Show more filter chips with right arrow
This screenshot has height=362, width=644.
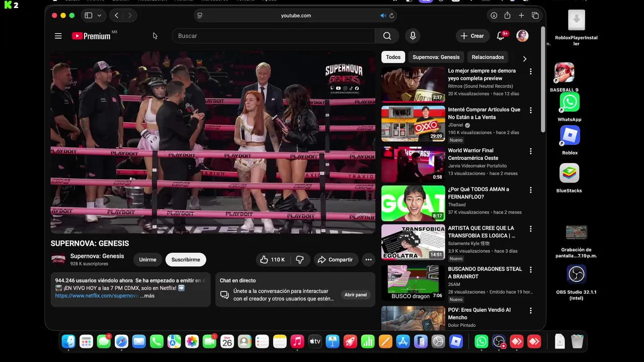(524, 59)
